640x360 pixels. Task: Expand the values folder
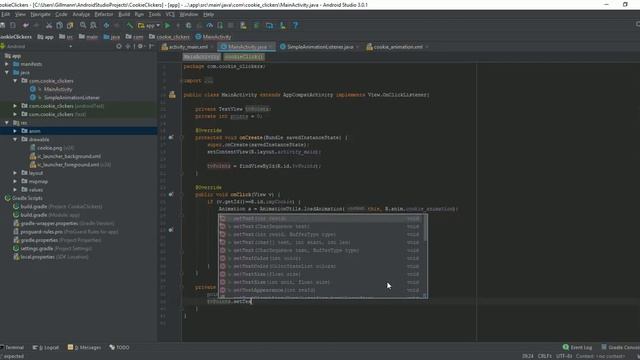point(15,190)
